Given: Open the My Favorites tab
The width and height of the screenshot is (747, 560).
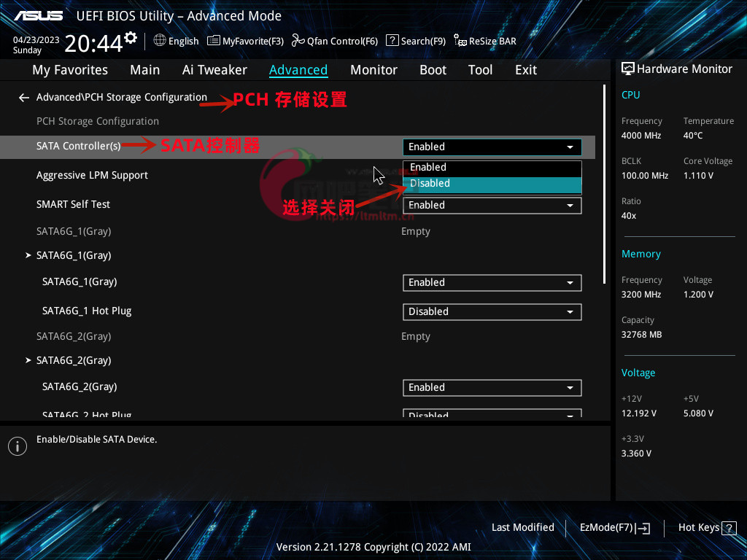Looking at the screenshot, I should coord(70,70).
